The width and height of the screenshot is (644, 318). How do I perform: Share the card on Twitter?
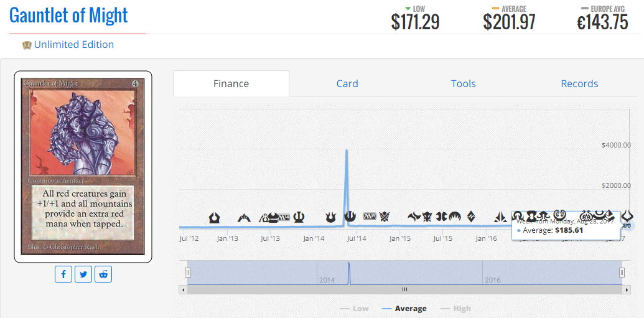click(83, 274)
